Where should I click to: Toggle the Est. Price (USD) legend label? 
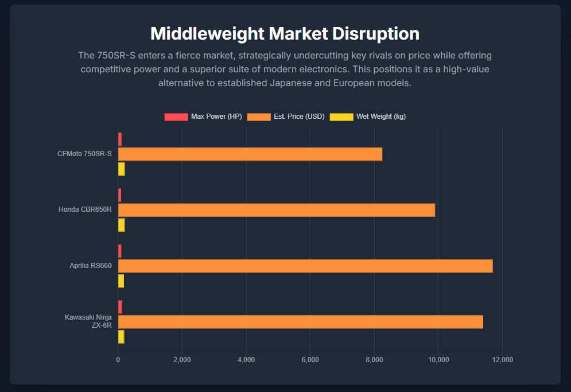pos(299,117)
